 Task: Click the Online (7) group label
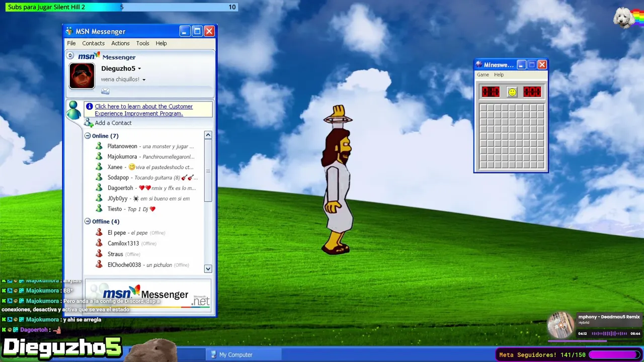pyautogui.click(x=105, y=136)
